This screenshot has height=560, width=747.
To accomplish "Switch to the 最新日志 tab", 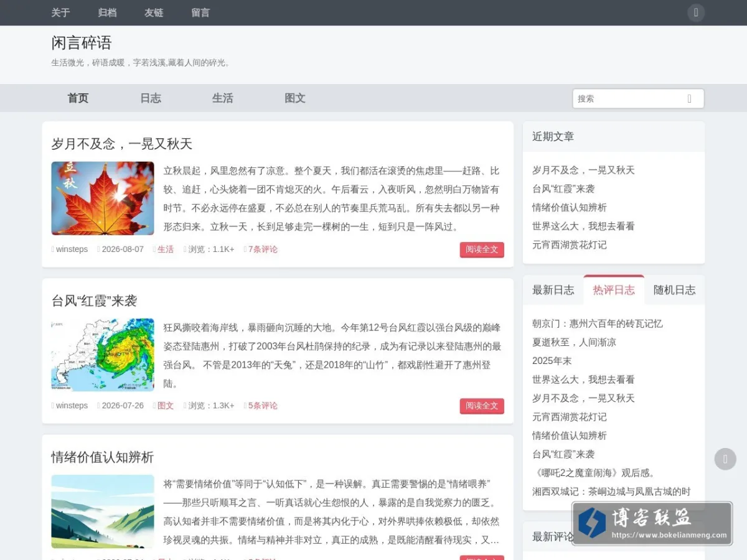I will point(553,290).
